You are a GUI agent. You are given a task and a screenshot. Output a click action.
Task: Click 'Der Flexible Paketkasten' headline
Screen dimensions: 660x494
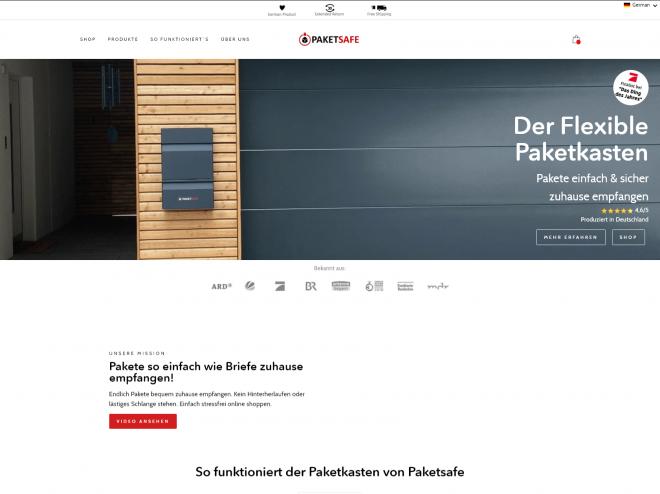(x=581, y=139)
